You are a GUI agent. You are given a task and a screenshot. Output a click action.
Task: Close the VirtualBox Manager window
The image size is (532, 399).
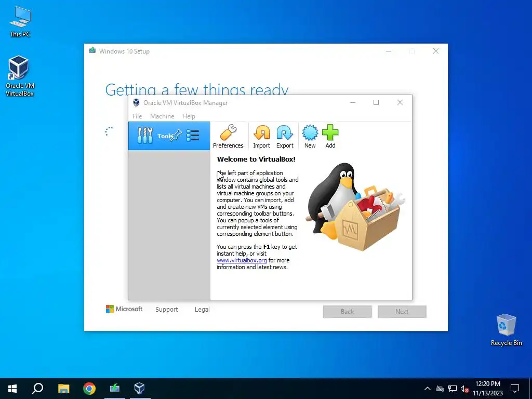coord(400,102)
